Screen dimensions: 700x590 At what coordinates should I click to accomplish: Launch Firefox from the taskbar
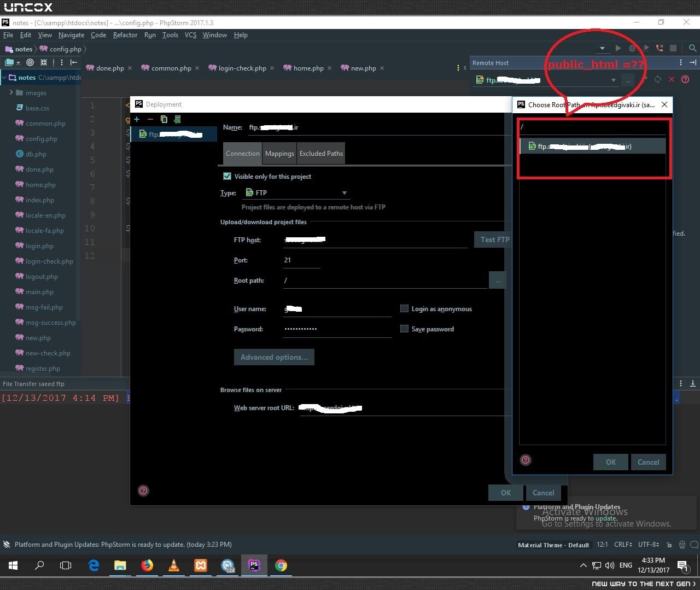pos(147,565)
